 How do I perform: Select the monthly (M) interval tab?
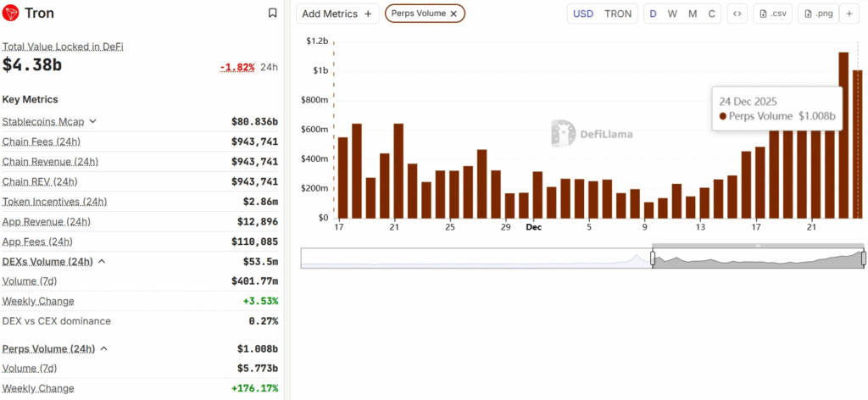[x=693, y=14]
